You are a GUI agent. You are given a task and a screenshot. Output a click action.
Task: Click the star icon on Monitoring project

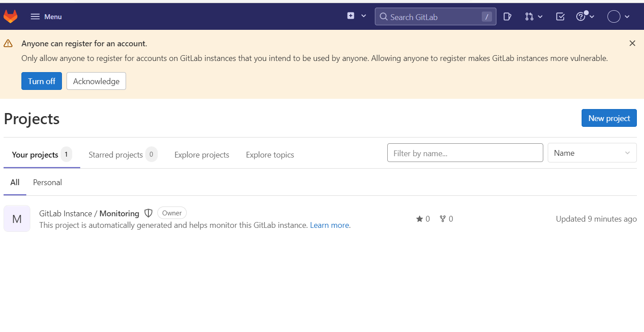[x=419, y=219]
